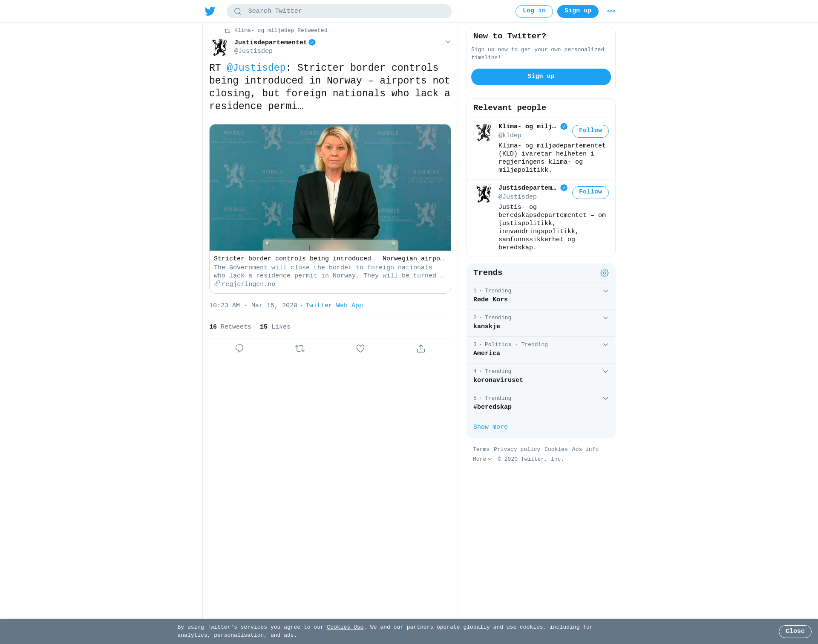Image resolution: width=818 pixels, height=644 pixels.
Task: Open options for koronaviruset trend
Action: click(x=605, y=372)
